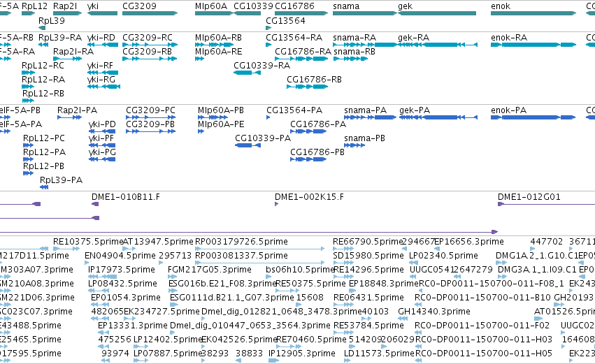
Task: Select transcript snama-RA
Action: click(x=354, y=38)
